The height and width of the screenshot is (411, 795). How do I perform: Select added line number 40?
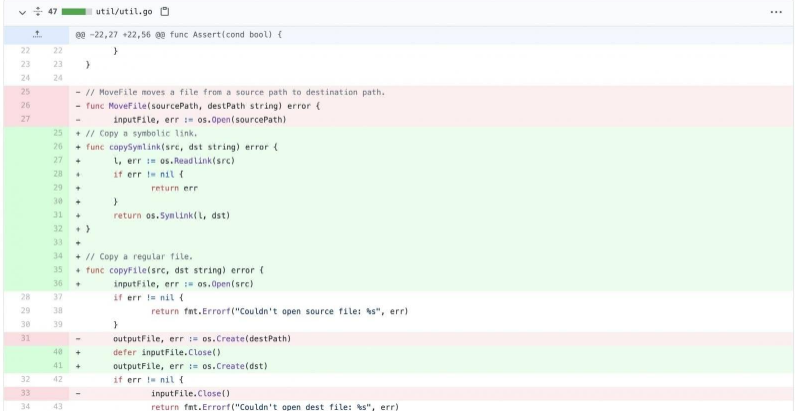58,352
